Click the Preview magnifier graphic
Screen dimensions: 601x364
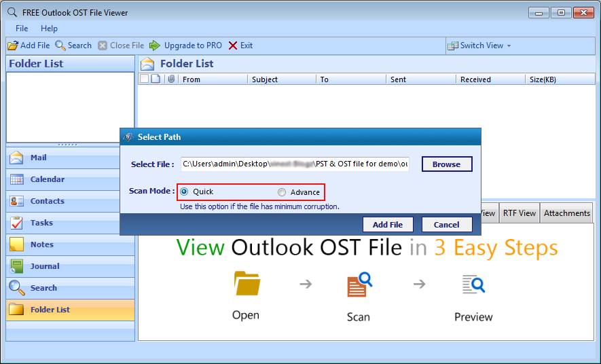(x=473, y=285)
